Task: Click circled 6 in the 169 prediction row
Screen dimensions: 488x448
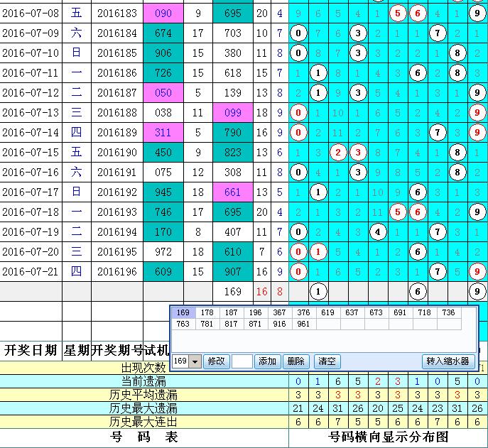Action: tap(418, 290)
